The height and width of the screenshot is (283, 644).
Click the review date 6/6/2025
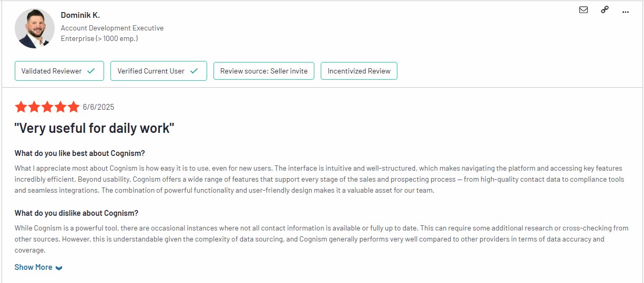coord(98,107)
